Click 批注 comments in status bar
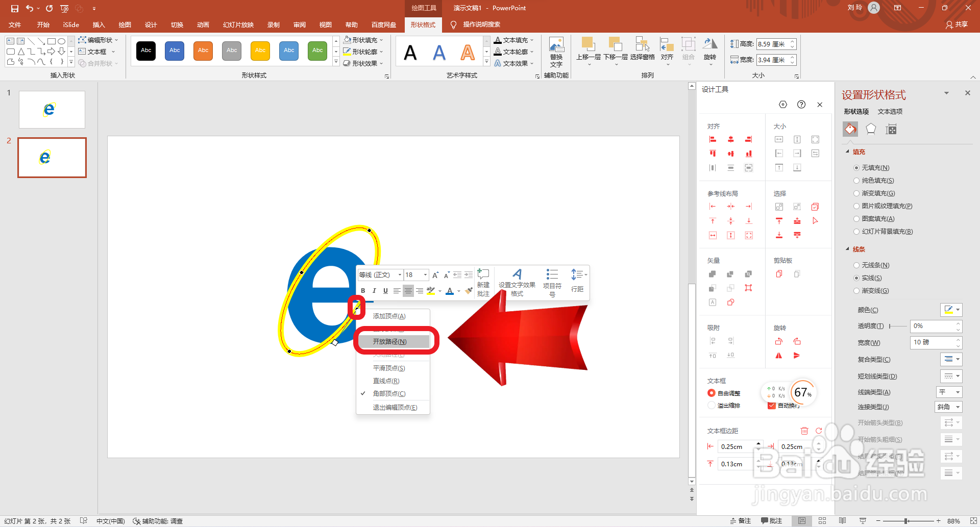980x527 pixels. tap(771, 520)
